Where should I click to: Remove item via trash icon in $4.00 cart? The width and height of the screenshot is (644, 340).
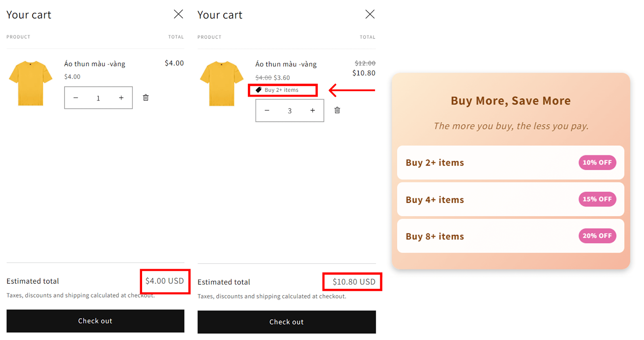(146, 97)
